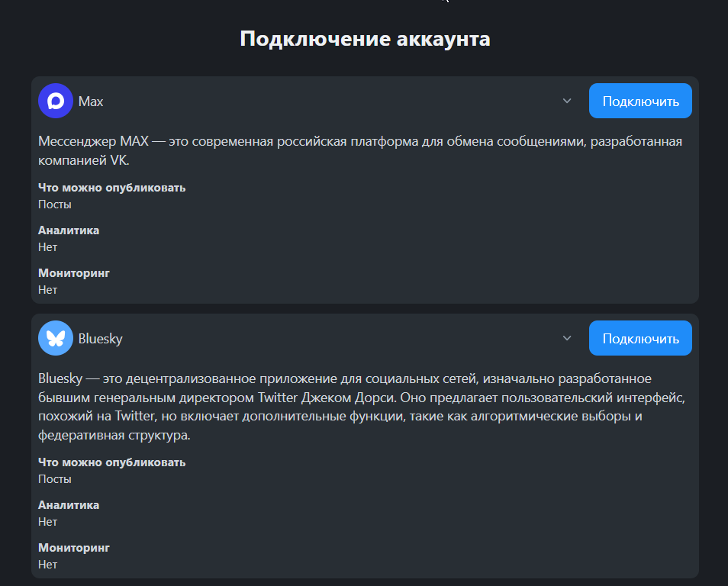Screen dimensions: 728x586
Task: Collapse the Max card with its chevron
Action: [x=567, y=101]
